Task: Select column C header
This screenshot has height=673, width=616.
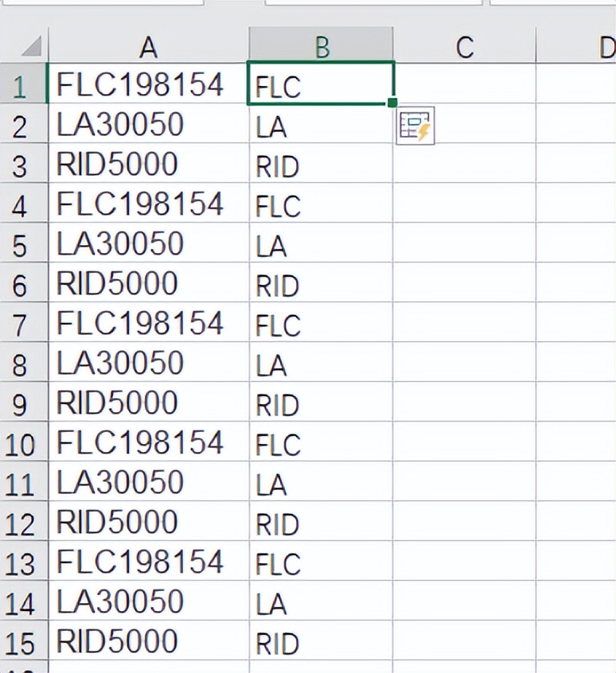Action: click(464, 45)
